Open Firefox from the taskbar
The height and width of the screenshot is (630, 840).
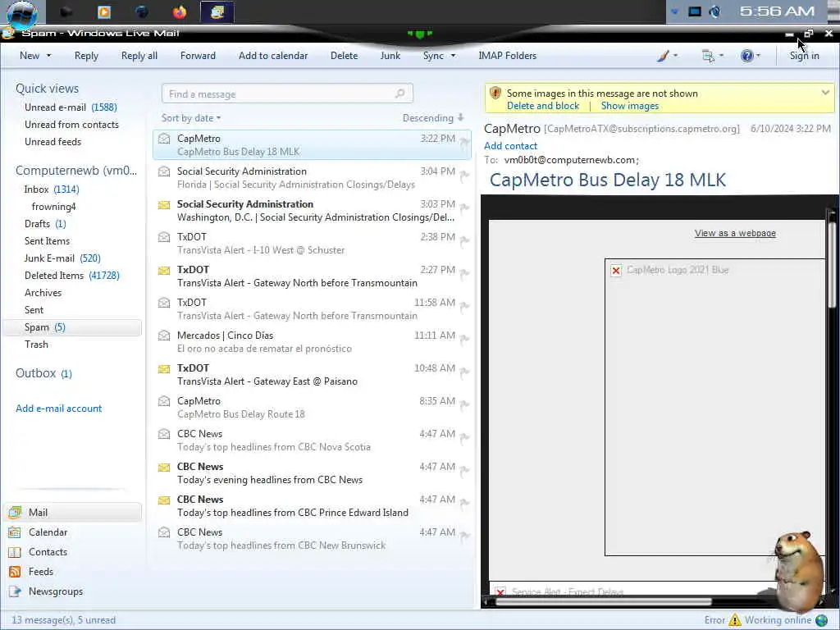[x=180, y=11]
